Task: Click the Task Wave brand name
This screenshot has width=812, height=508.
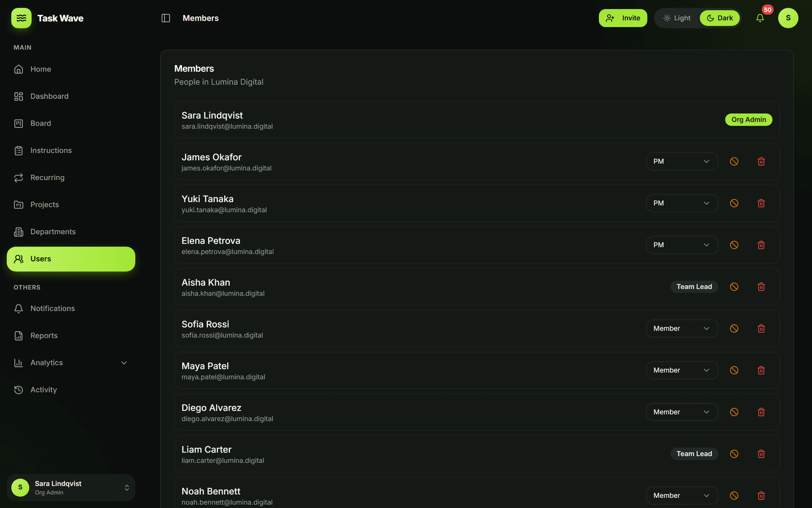Action: [x=60, y=18]
